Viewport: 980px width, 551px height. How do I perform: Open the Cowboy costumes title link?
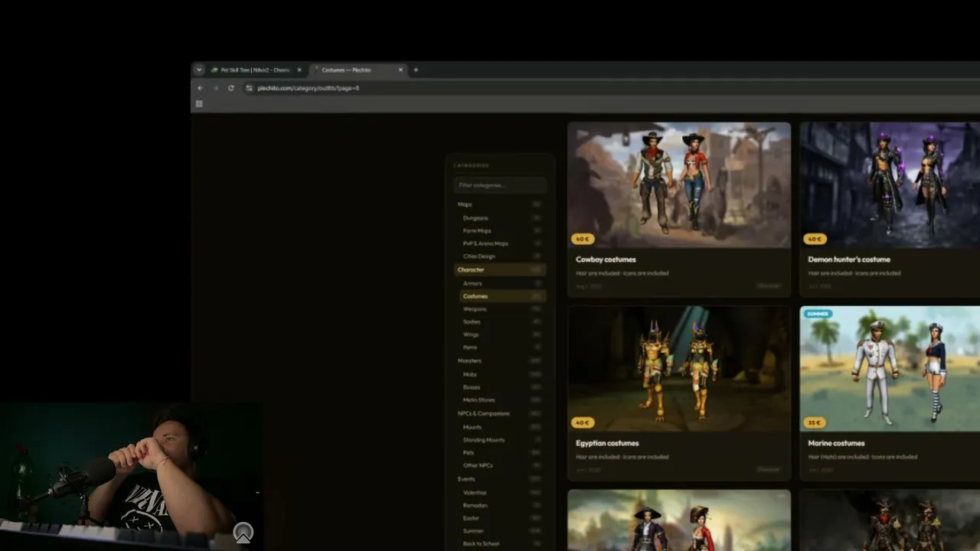click(606, 259)
